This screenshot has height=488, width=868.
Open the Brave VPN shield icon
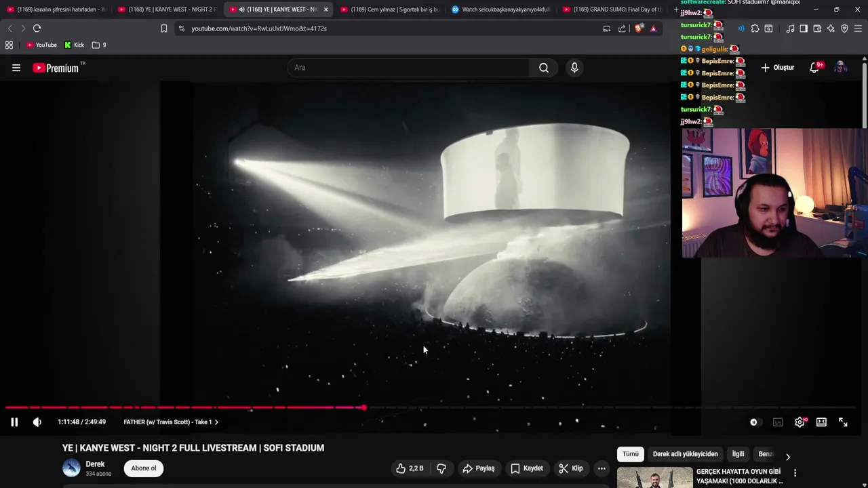tap(844, 28)
